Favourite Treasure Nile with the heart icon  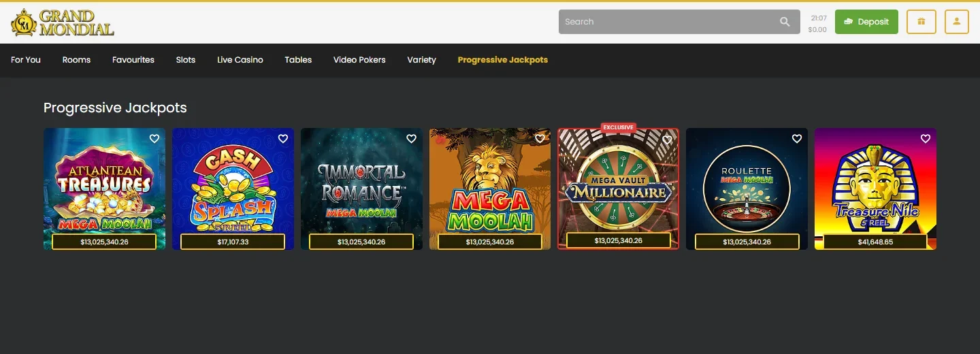click(x=926, y=139)
